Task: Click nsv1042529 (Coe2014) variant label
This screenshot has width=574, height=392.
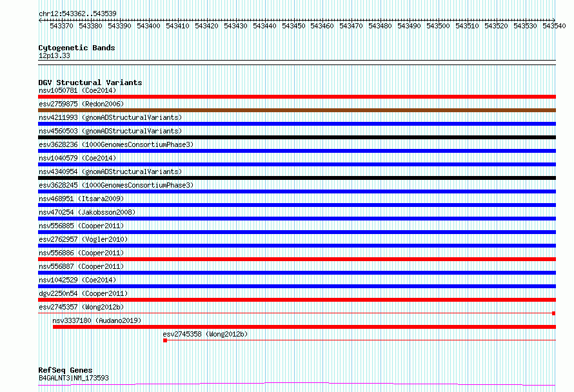Action: [77, 280]
